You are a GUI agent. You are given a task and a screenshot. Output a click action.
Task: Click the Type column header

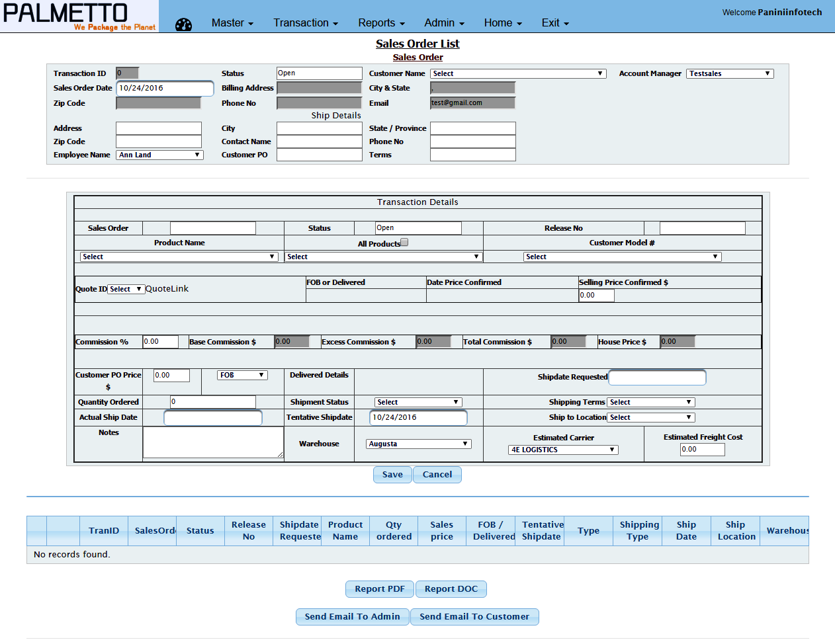tap(588, 531)
